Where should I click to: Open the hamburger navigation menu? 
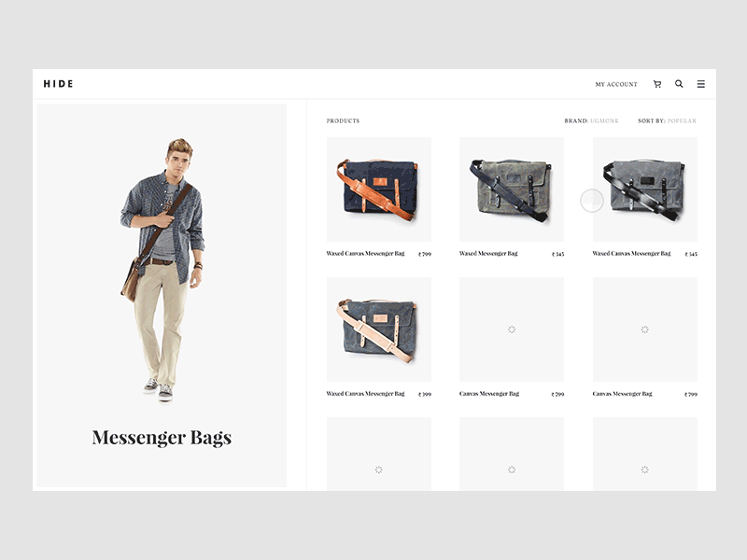[700, 84]
